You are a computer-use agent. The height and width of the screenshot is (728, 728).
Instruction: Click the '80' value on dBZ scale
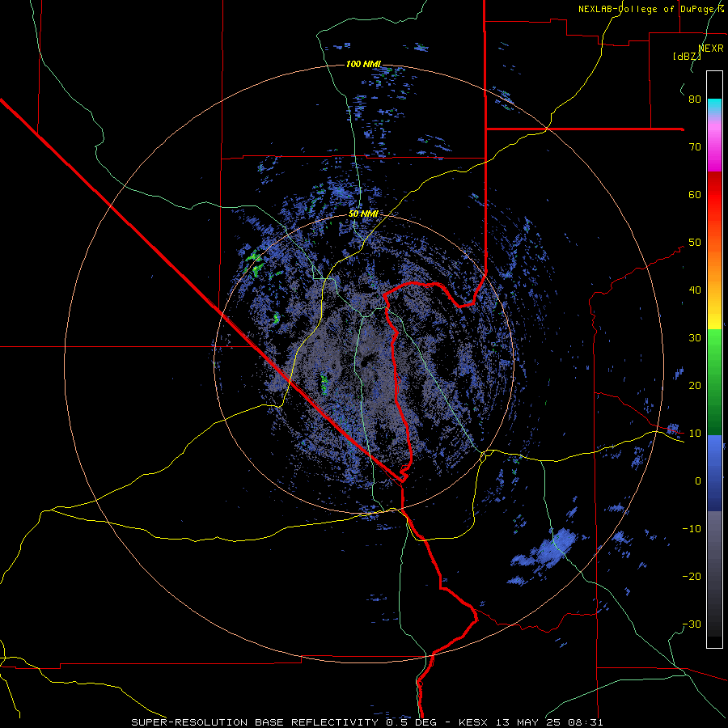(x=695, y=99)
